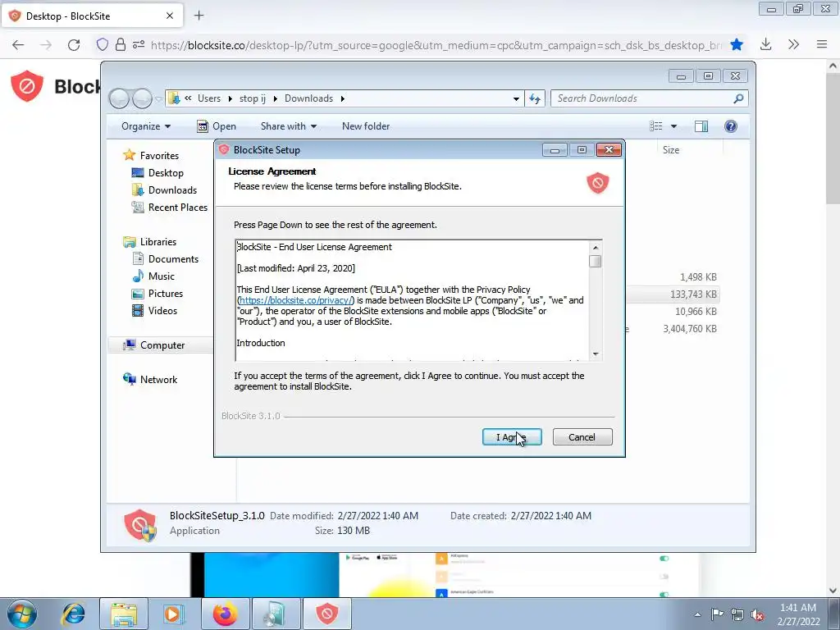Image resolution: width=840 pixels, height=630 pixels.
Task: Expand the arrow after Downloads in the breadcrumb
Action: (x=342, y=98)
